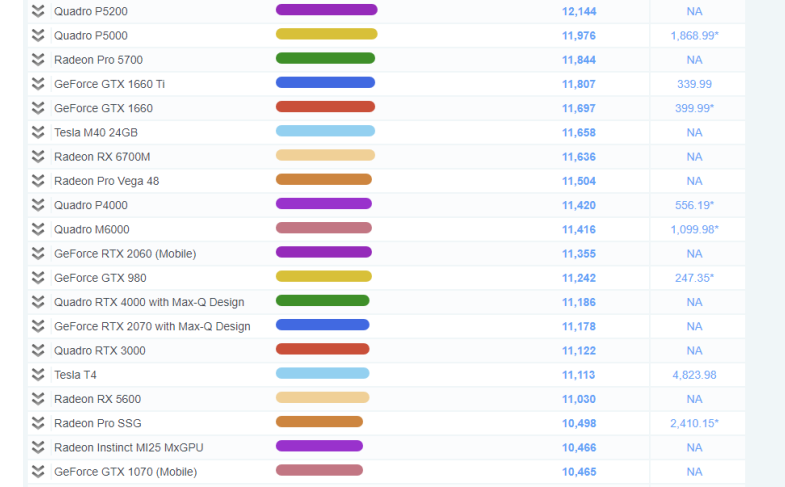This screenshot has height=487, width=785.
Task: Open price 339.99 for GTX 1660 Ti
Action: (x=694, y=84)
